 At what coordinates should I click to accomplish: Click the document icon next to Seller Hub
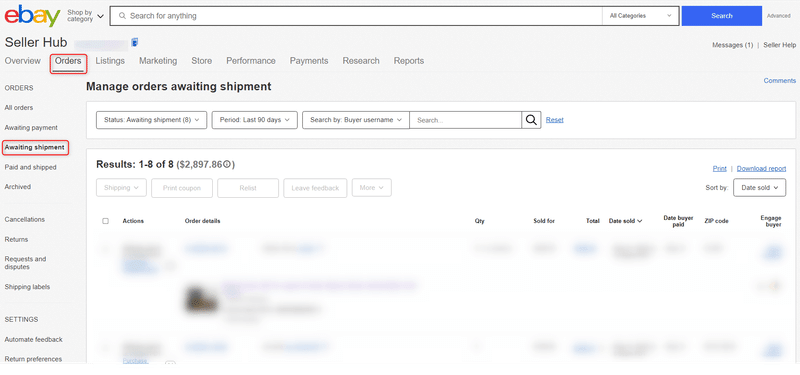coord(135,42)
